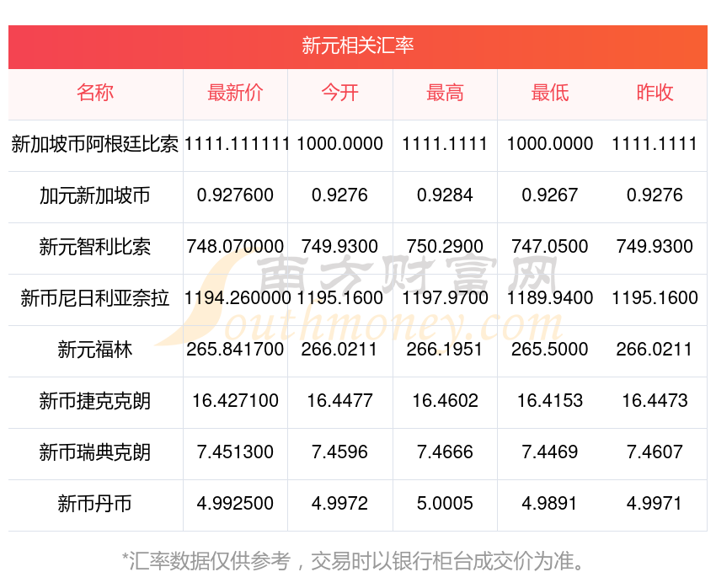Click latest price 7.451300
Image resolution: width=716 pixels, height=588 pixels.
click(x=235, y=452)
